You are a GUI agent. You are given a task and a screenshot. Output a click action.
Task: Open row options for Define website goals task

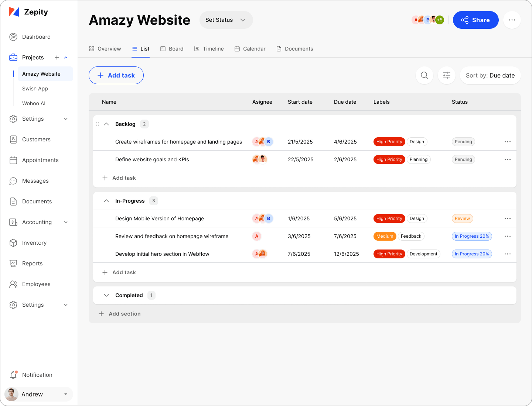(507, 159)
